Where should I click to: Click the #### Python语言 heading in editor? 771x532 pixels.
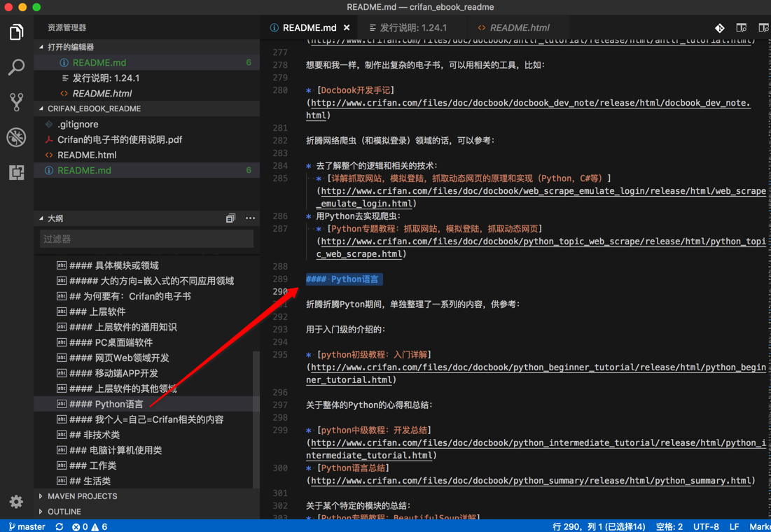click(x=344, y=279)
